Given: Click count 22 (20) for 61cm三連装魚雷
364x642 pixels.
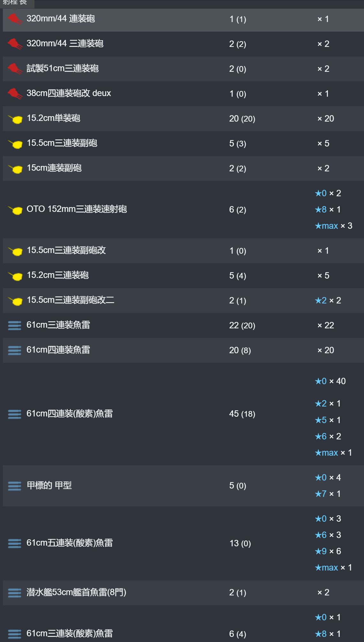Looking at the screenshot, I should (x=242, y=325).
